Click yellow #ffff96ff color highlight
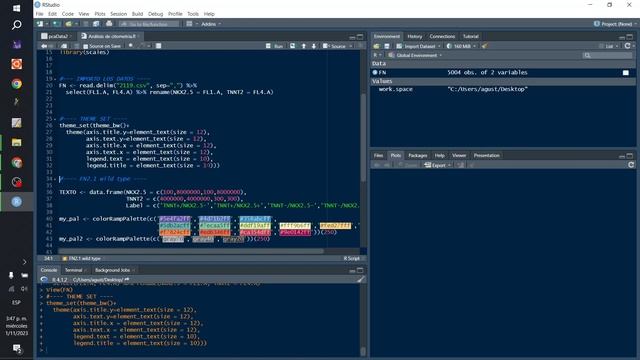 (295, 226)
